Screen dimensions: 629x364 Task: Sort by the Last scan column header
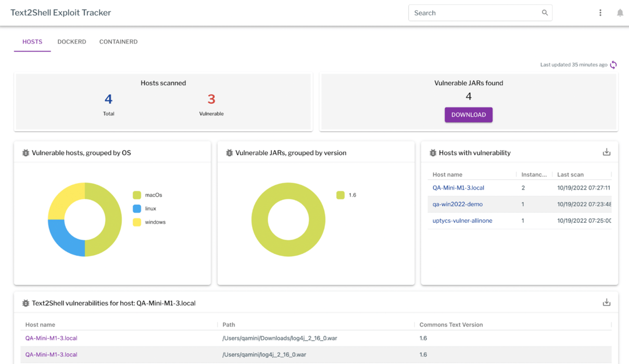pos(570,175)
